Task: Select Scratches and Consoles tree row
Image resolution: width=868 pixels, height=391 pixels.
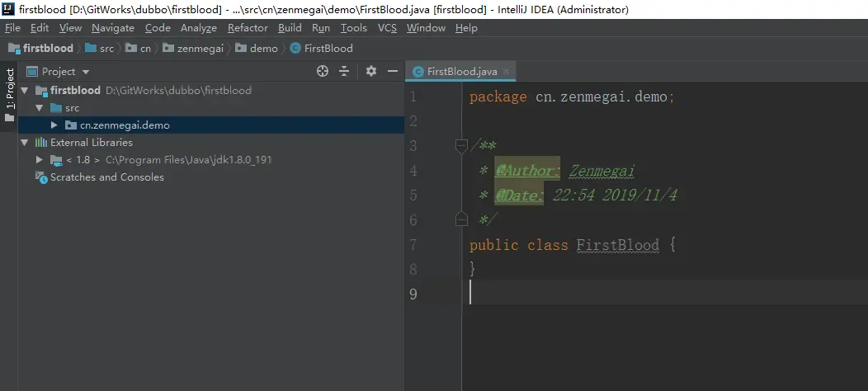Action: pos(211,177)
